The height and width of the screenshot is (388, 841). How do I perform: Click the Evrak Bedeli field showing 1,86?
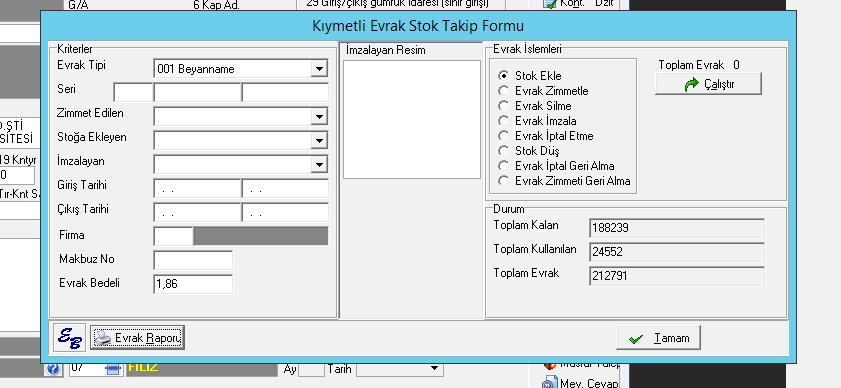click(193, 284)
